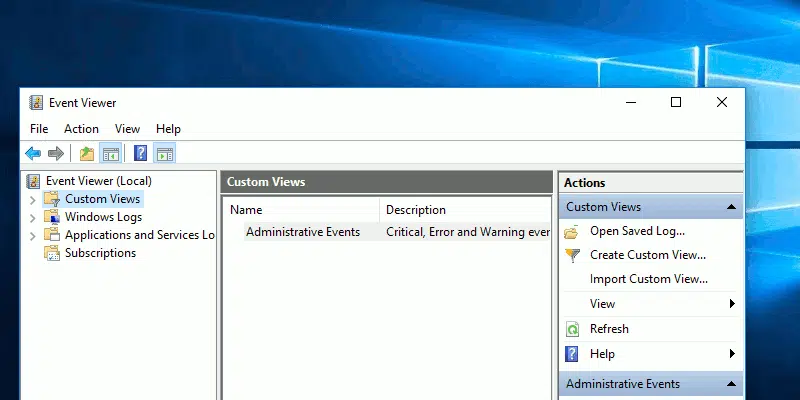Open the File menu
Screen dimensions: 800x400
pyautogui.click(x=39, y=129)
